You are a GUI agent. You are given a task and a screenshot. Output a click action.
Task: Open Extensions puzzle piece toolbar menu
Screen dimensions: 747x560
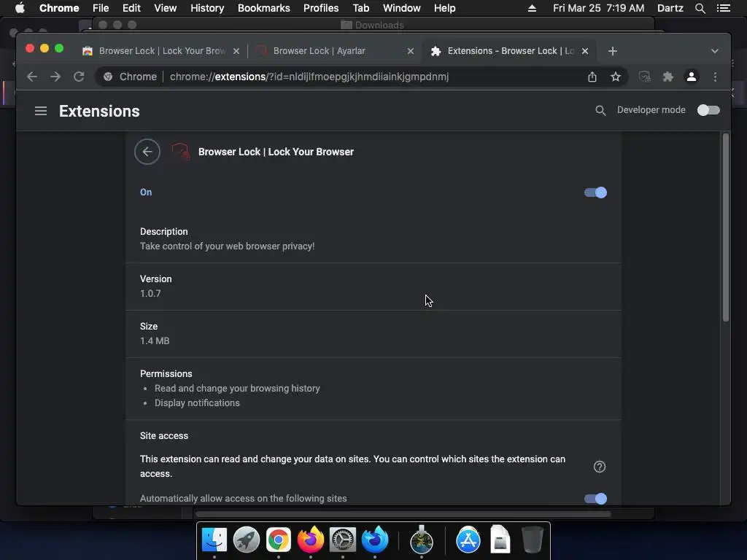click(x=668, y=77)
